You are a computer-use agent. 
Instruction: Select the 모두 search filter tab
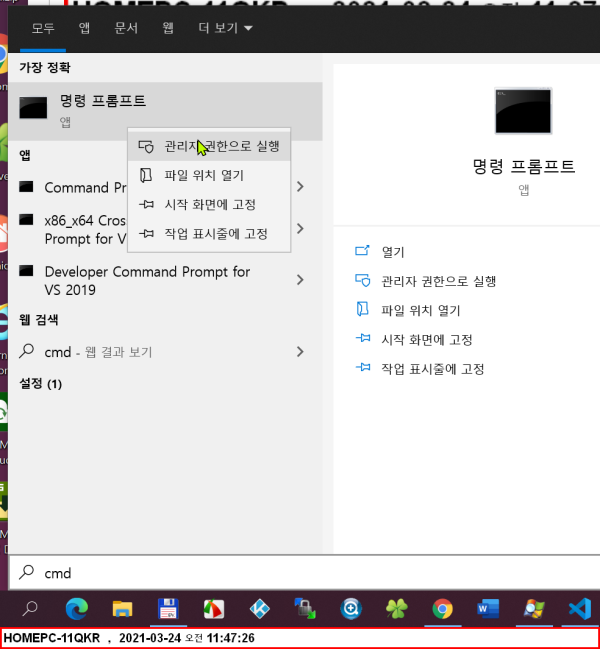coord(43,28)
